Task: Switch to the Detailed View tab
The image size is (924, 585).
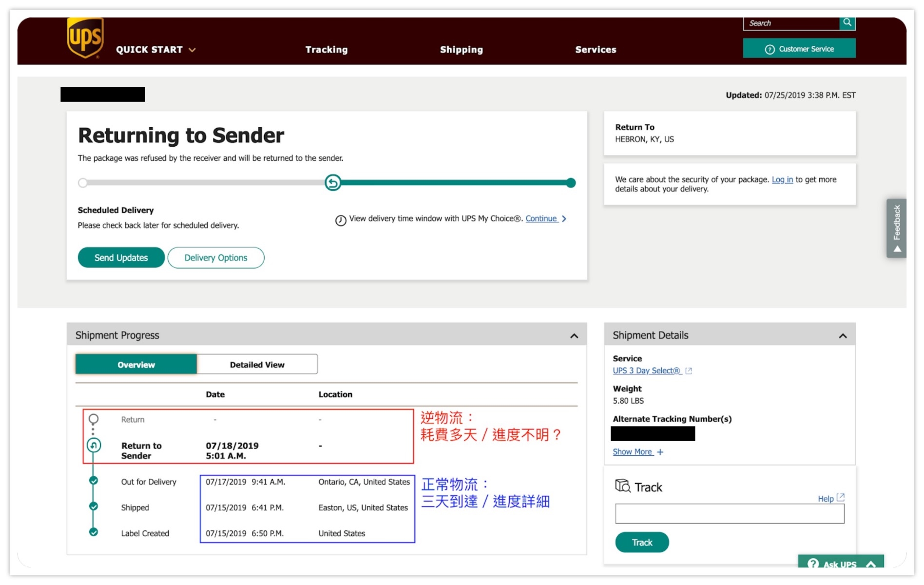Action: 257,365
